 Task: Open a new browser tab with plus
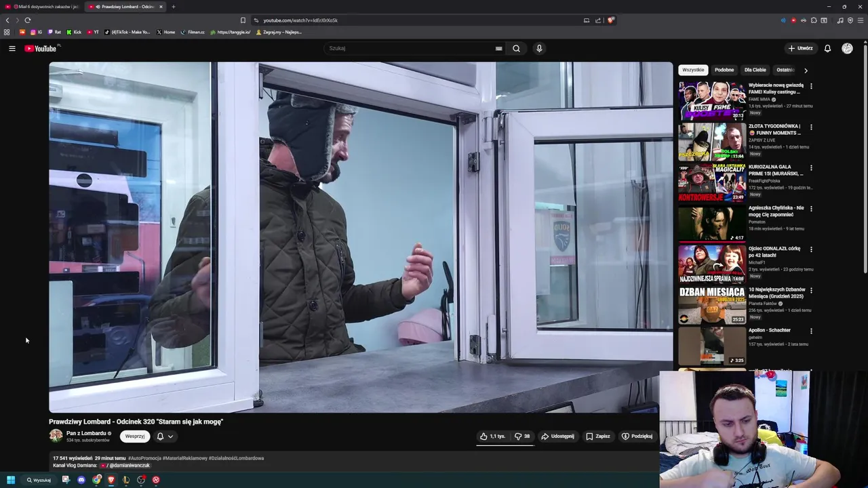pos(174,7)
